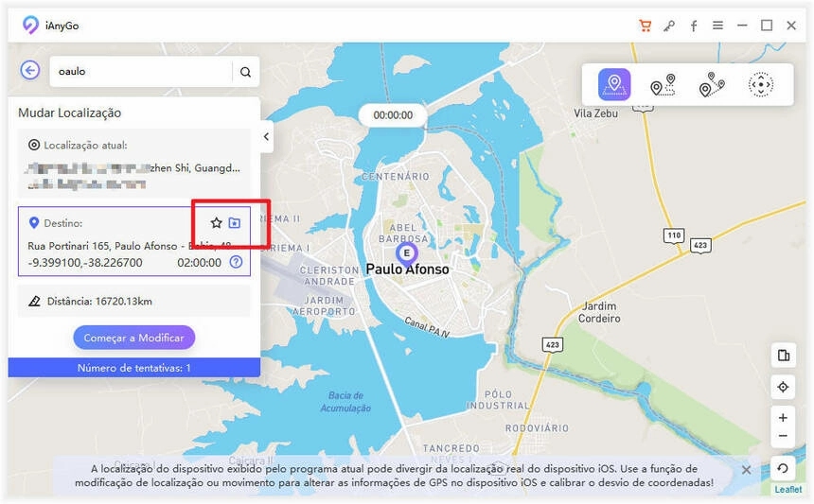
Task: Click the key registration icon
Action: click(670, 26)
